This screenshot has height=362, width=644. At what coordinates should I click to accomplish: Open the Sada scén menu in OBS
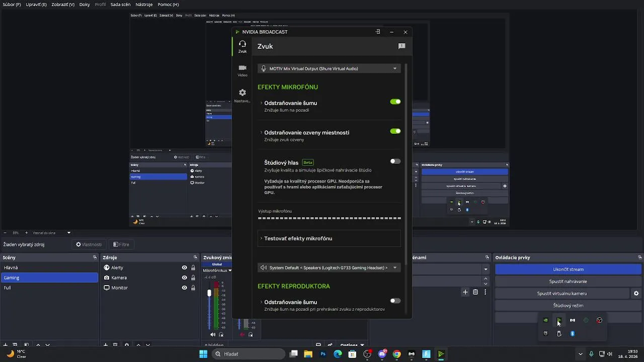[120, 5]
